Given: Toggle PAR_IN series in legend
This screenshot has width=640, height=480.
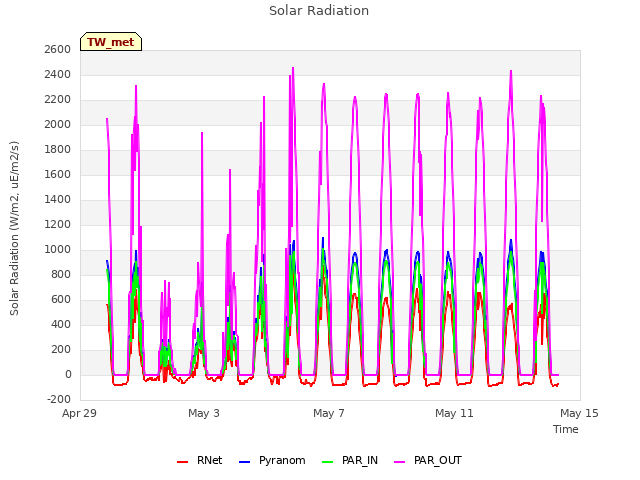Looking at the screenshot, I should click(350, 460).
